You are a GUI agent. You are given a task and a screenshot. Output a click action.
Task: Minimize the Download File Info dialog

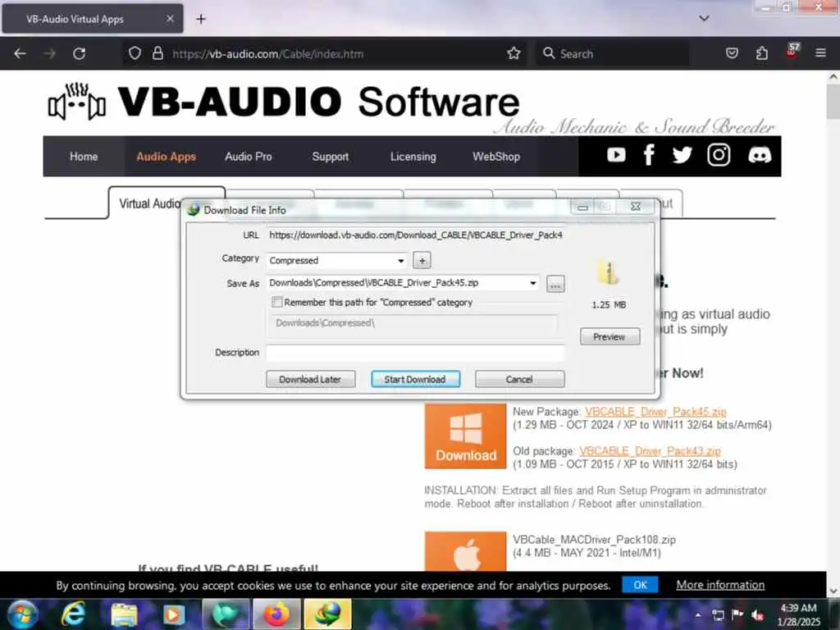coord(583,207)
